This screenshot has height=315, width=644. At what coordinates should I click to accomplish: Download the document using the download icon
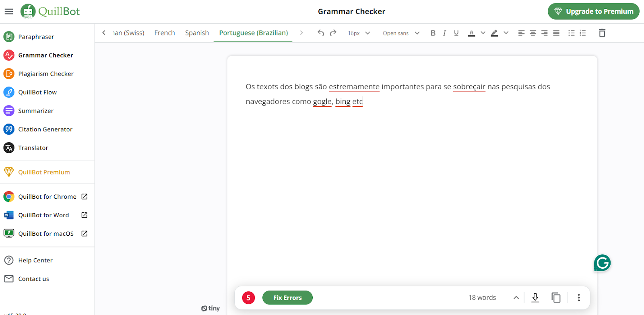(535, 298)
